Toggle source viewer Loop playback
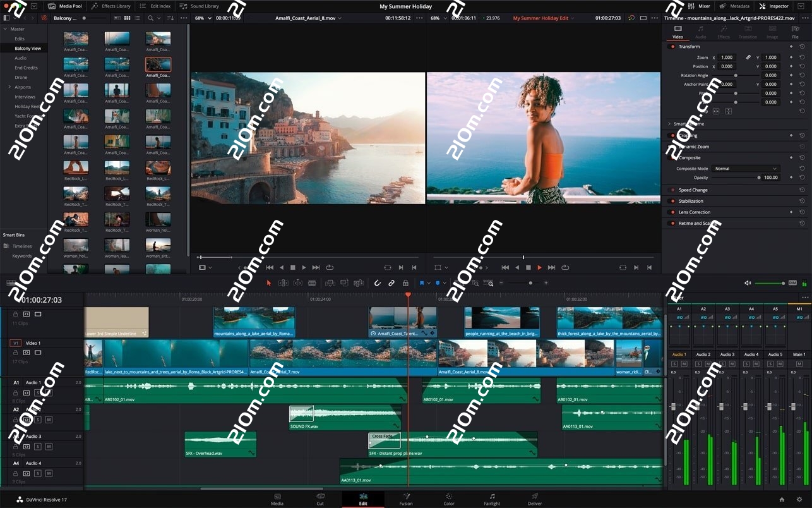Image resolution: width=812 pixels, height=508 pixels. (x=330, y=267)
